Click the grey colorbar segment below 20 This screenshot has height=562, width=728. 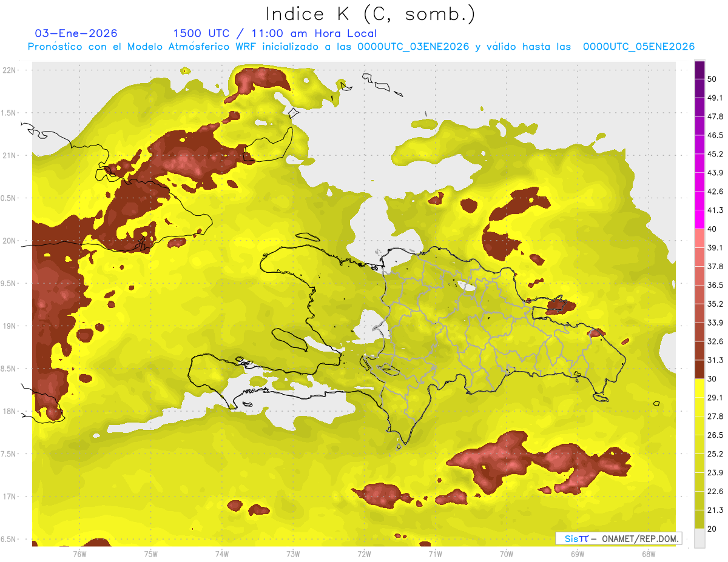(699, 538)
